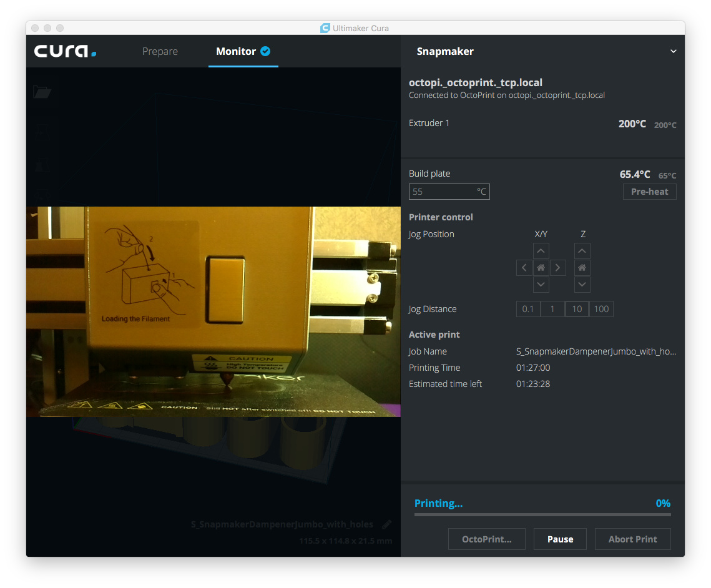Click the Printing Time 01:27:00 value
The width and height of the screenshot is (711, 588).
(x=533, y=368)
